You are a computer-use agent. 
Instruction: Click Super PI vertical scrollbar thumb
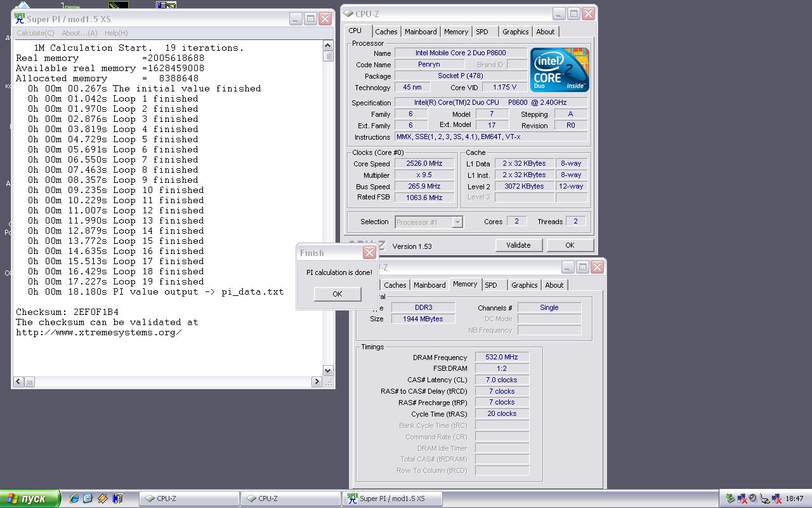(328, 55)
